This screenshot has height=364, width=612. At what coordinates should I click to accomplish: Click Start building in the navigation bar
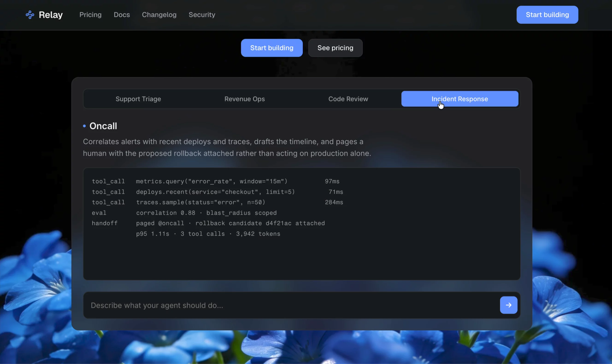point(547,15)
